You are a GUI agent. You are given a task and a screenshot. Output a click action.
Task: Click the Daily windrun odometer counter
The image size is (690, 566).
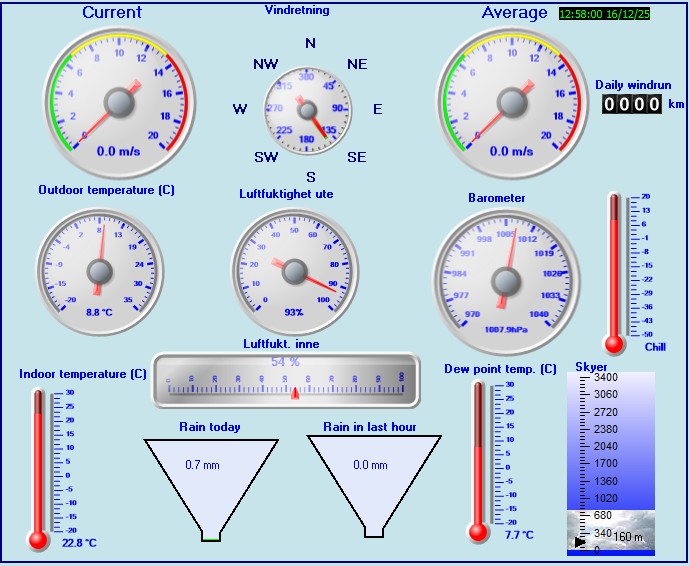pos(632,103)
